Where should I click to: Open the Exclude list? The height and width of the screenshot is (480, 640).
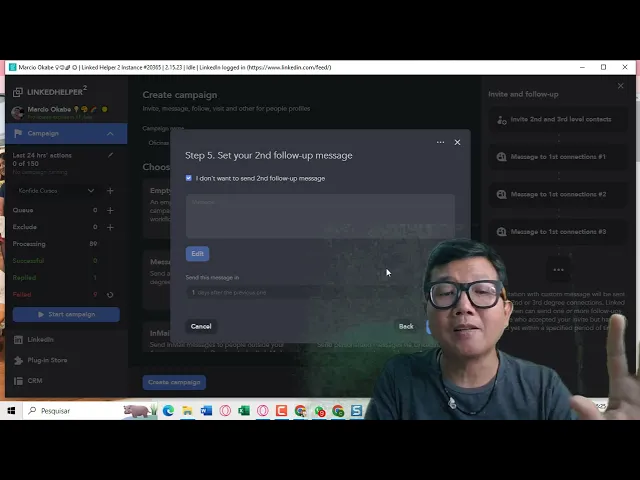pos(24,227)
